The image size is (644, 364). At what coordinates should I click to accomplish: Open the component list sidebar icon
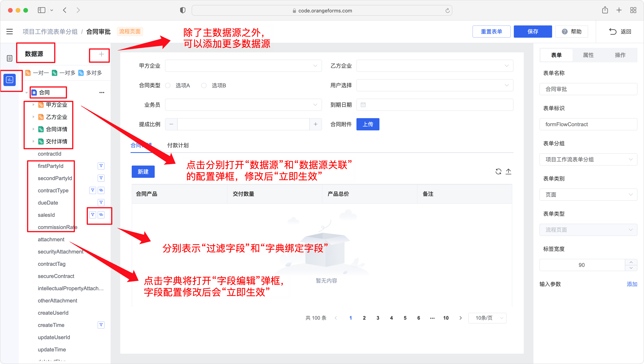10,58
